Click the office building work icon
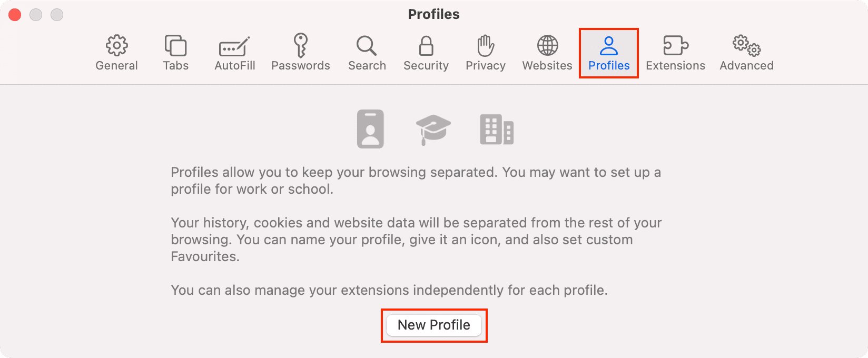The width and height of the screenshot is (868, 358). tap(496, 130)
